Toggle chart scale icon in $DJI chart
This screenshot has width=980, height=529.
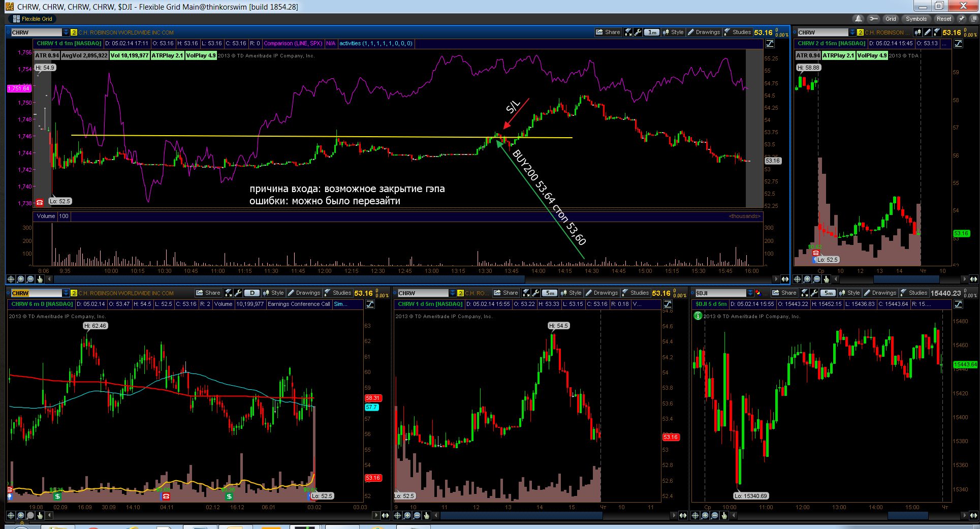coord(958,304)
